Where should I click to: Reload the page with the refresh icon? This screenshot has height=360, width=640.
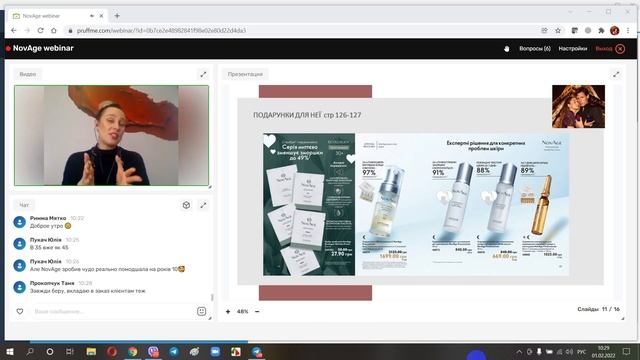40,31
